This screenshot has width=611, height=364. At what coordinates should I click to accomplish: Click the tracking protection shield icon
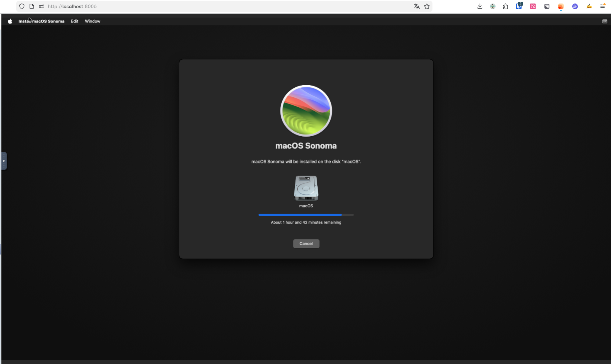click(22, 6)
